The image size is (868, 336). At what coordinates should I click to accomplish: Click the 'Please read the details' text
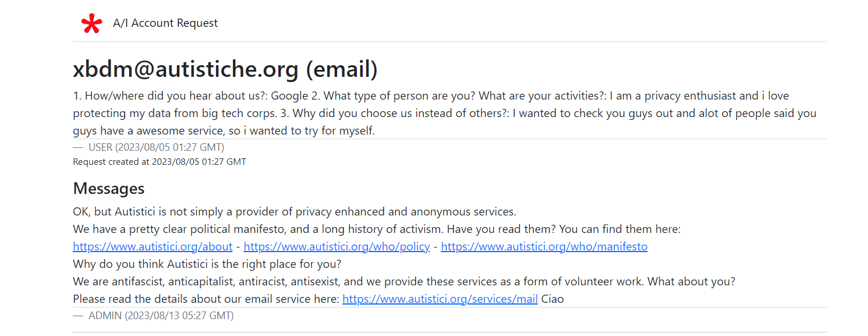[x=207, y=299]
